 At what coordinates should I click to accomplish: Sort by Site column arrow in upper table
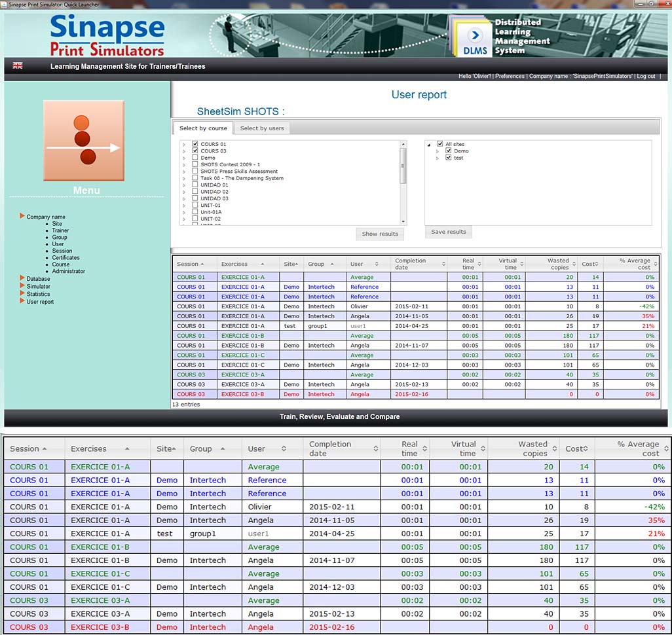coord(297,264)
